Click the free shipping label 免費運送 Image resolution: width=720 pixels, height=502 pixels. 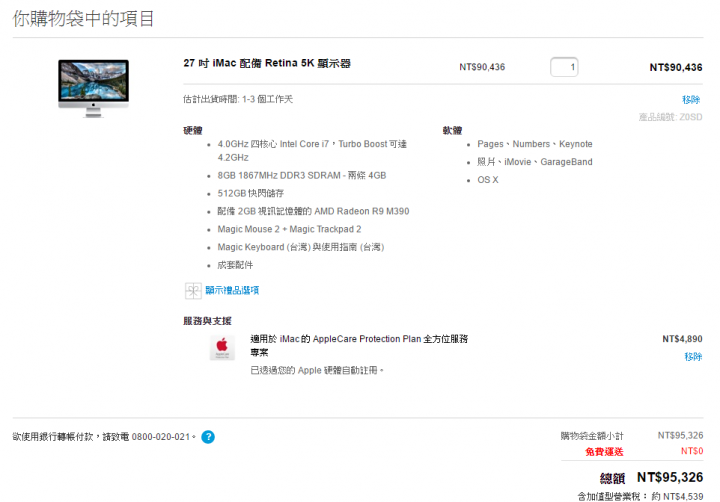click(x=604, y=452)
